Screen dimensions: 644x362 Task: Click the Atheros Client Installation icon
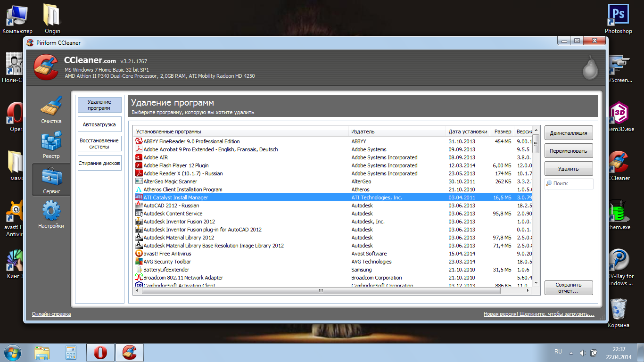pos(139,189)
